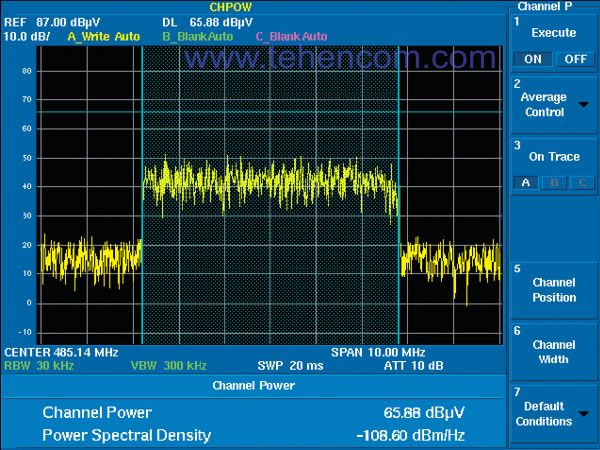
Task: Click the Power Spectral Density value -108.60 dBm/Hz
Action: click(410, 435)
